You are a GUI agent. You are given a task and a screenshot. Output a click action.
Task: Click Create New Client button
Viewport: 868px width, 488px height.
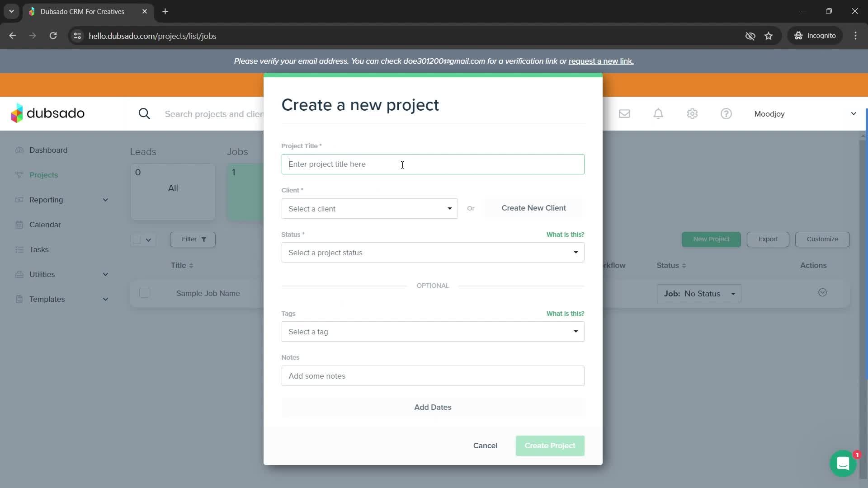coord(533,208)
